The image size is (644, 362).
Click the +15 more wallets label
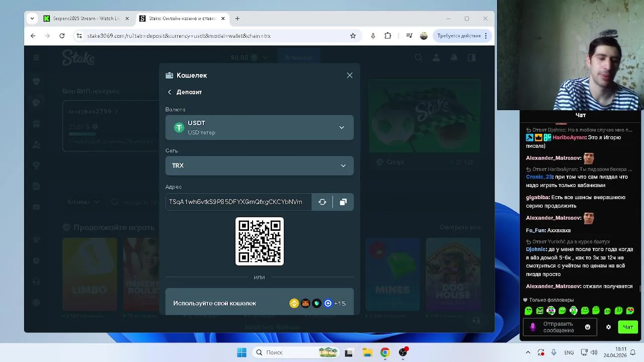pos(340,303)
